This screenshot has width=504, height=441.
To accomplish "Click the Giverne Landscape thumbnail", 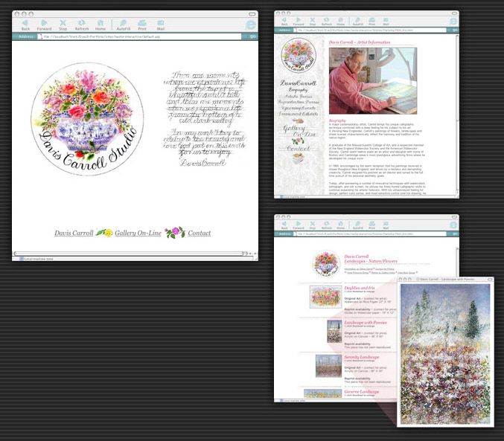I will tap(322, 393).
